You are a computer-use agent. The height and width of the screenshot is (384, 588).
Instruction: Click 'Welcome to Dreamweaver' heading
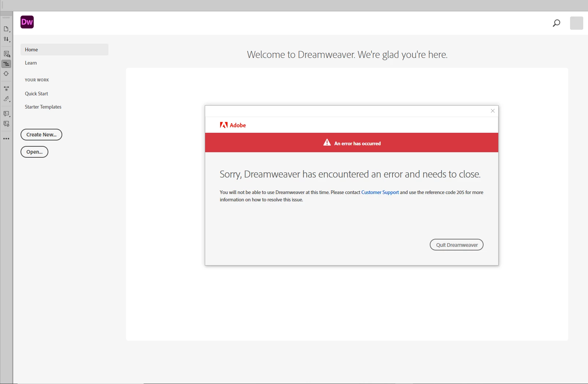pyautogui.click(x=347, y=55)
